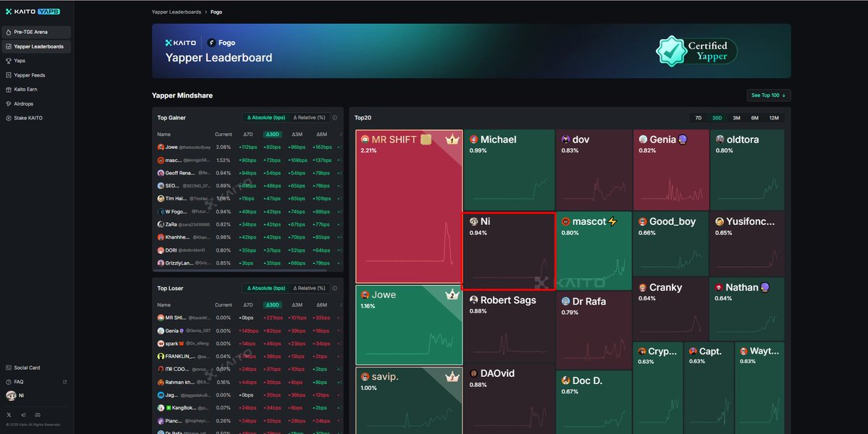
Task: Open mascot treemap tile
Action: tap(594, 250)
